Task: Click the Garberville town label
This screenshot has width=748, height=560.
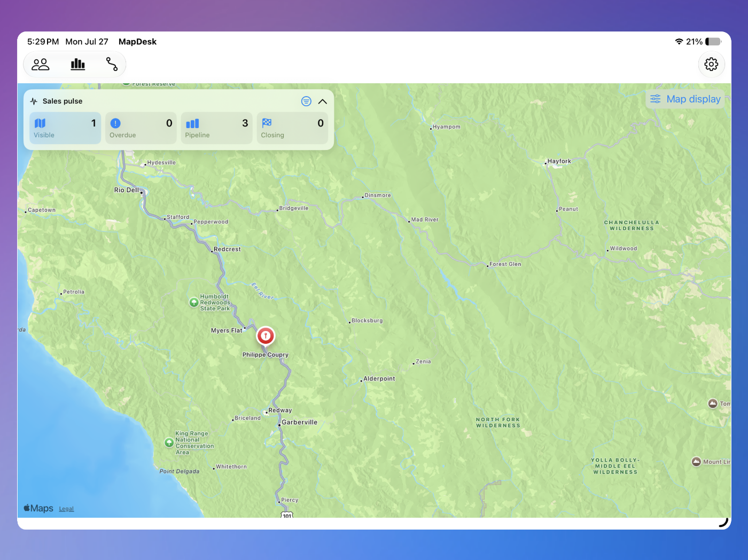Action: pos(300,422)
